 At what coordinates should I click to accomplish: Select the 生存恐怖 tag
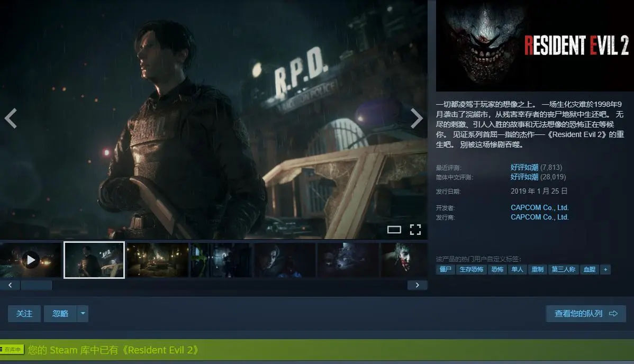(x=471, y=269)
